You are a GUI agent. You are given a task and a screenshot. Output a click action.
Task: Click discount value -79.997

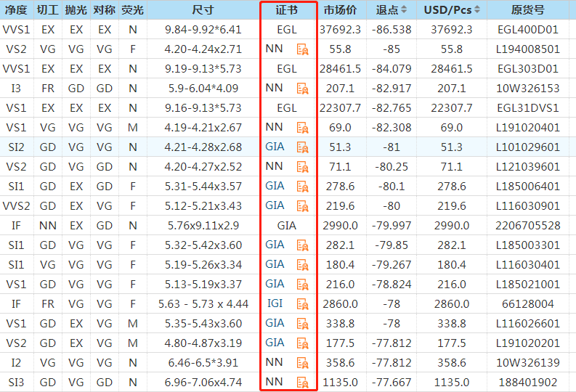tap(392, 225)
